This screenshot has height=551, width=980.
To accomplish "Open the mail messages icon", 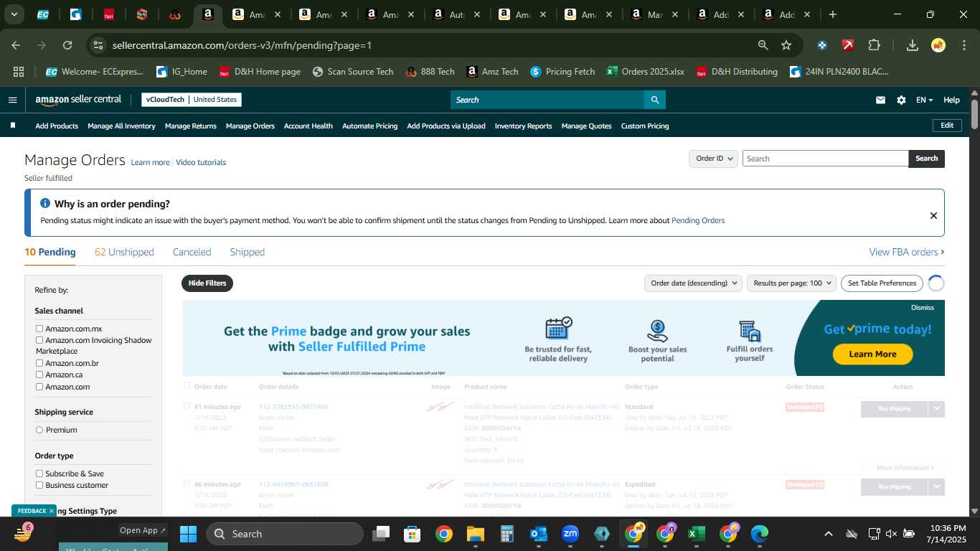I will click(880, 100).
